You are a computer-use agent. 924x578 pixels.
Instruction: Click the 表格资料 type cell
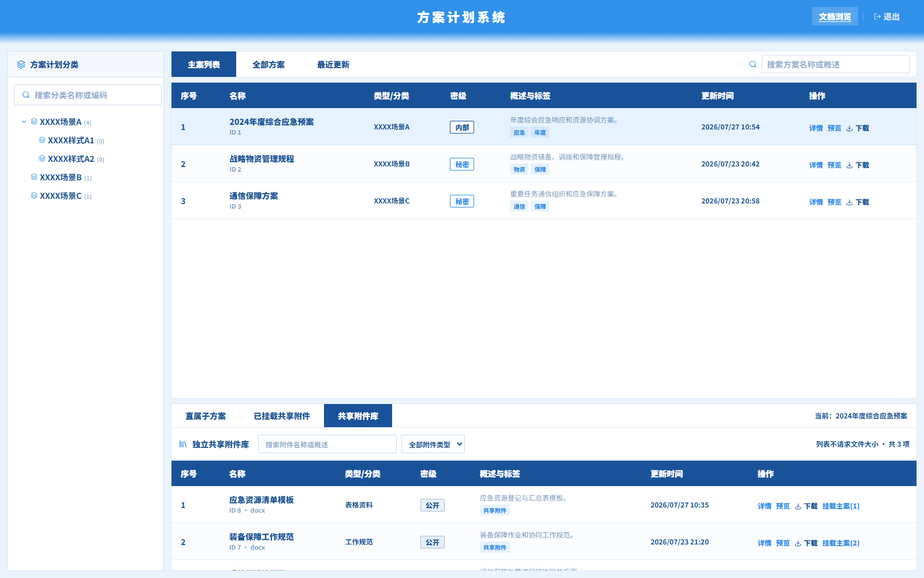coord(359,505)
